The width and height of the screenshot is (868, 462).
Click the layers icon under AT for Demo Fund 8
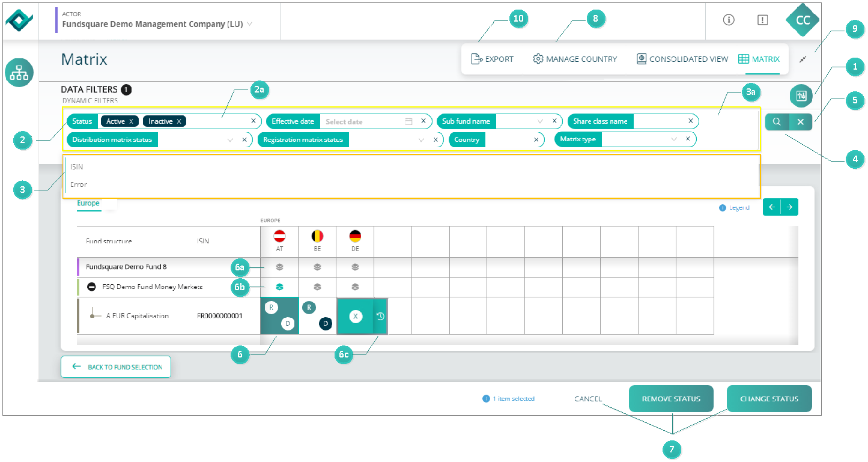[x=279, y=267]
